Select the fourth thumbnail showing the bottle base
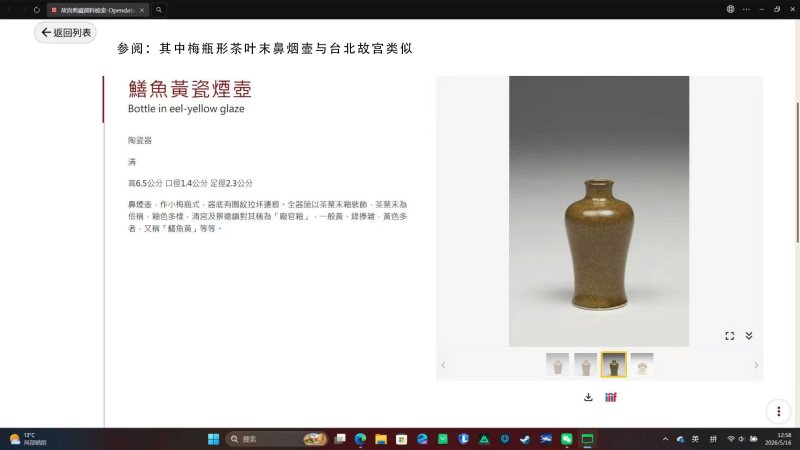The height and width of the screenshot is (450, 800). (x=642, y=365)
